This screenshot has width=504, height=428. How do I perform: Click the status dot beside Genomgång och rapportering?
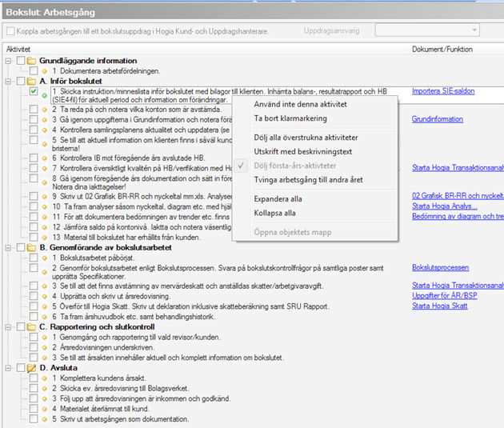[x=44, y=338]
